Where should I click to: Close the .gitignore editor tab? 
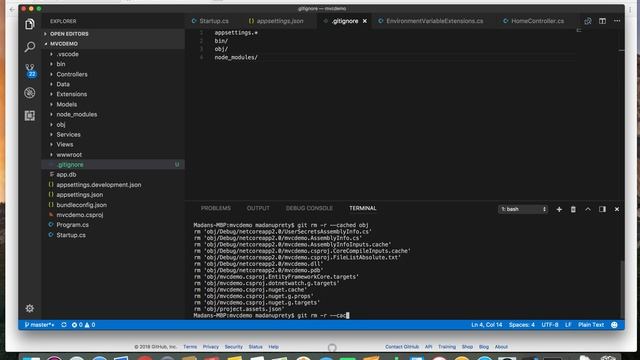(364, 21)
